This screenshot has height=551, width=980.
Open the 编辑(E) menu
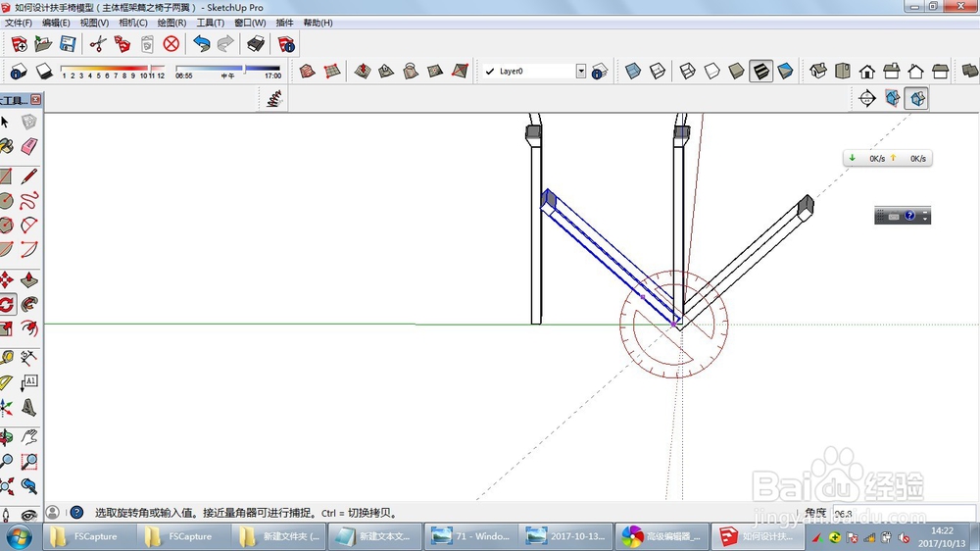(x=56, y=23)
